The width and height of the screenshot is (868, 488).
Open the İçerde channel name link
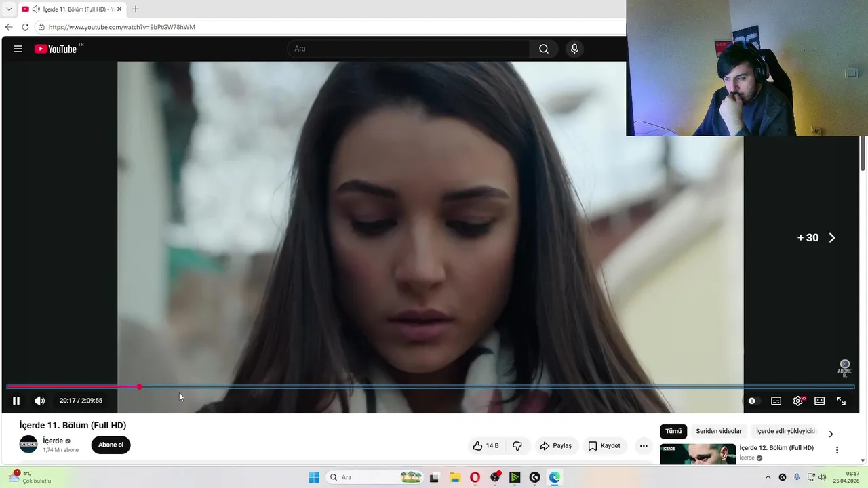pyautogui.click(x=53, y=441)
